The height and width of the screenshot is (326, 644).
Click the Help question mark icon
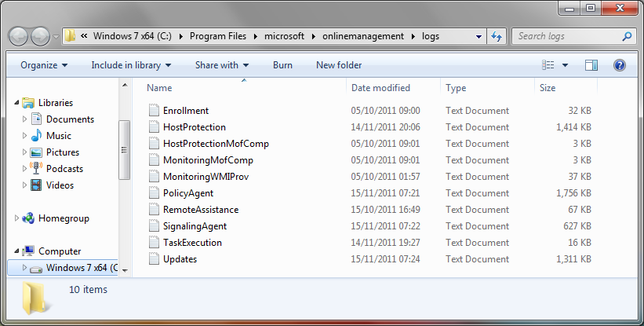pyautogui.click(x=620, y=65)
